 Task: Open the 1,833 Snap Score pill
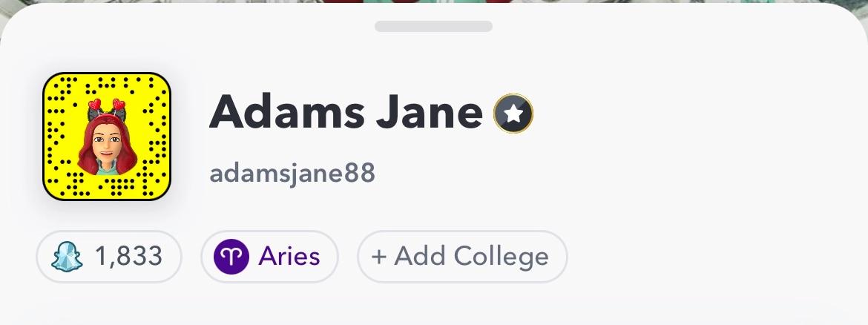pyautogui.click(x=109, y=257)
